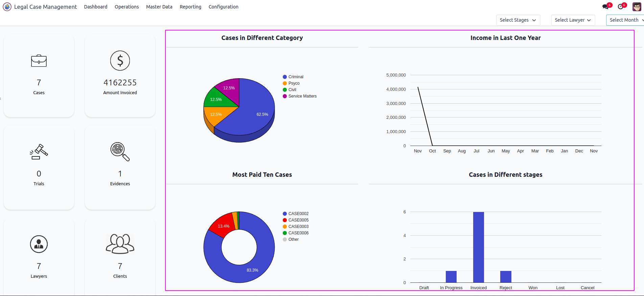
Task: Expand the Select Lawyer dropdown
Action: 573,20
